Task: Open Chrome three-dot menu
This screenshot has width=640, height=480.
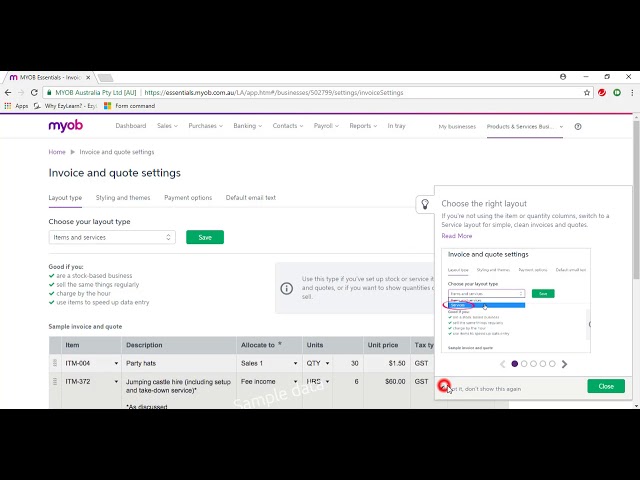Action: (x=632, y=93)
